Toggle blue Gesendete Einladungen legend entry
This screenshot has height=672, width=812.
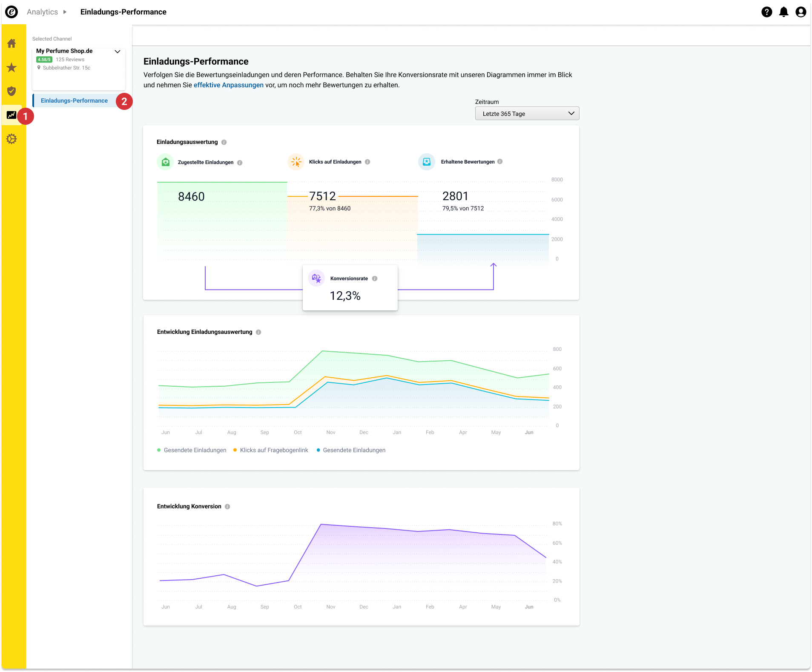click(x=351, y=450)
